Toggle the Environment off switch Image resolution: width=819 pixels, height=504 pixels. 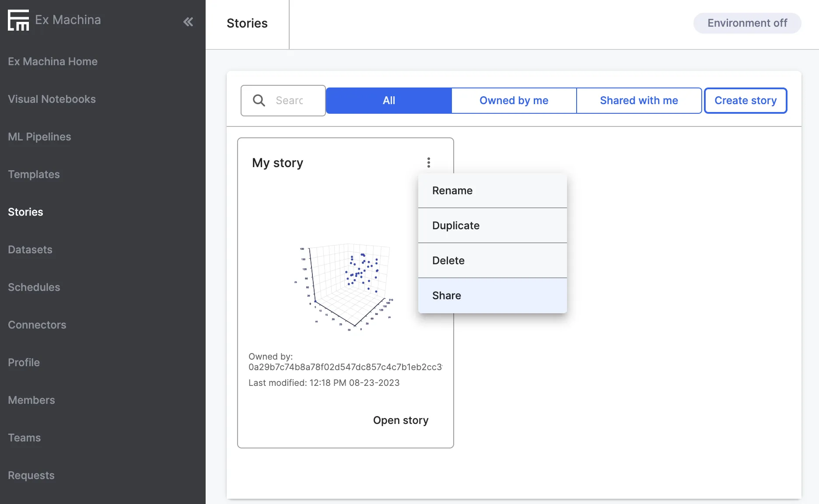pos(747,23)
